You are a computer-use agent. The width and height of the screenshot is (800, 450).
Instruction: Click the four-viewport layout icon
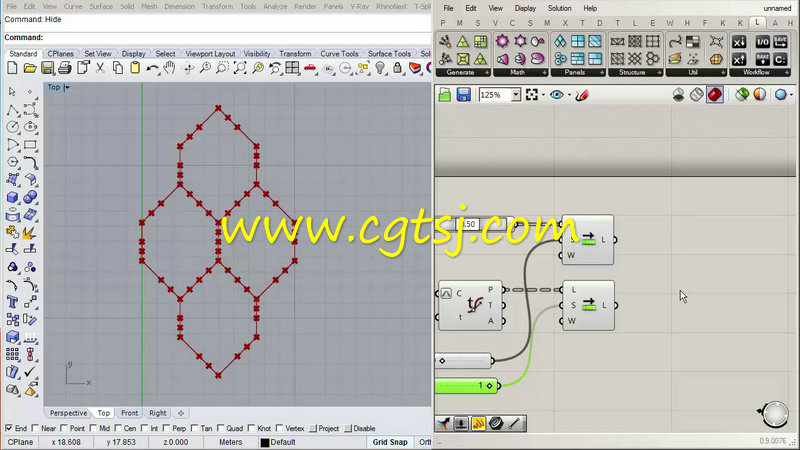tap(292, 68)
